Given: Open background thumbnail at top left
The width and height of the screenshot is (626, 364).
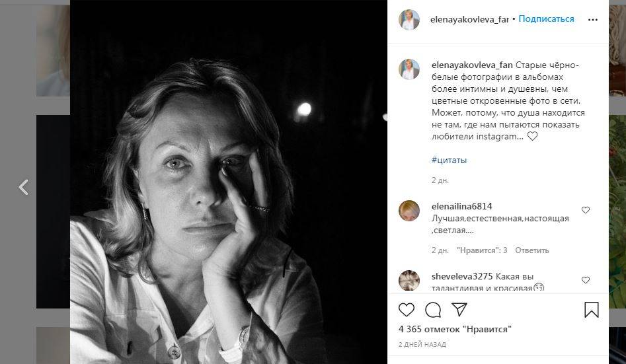Looking at the screenshot, I should coord(53,50).
